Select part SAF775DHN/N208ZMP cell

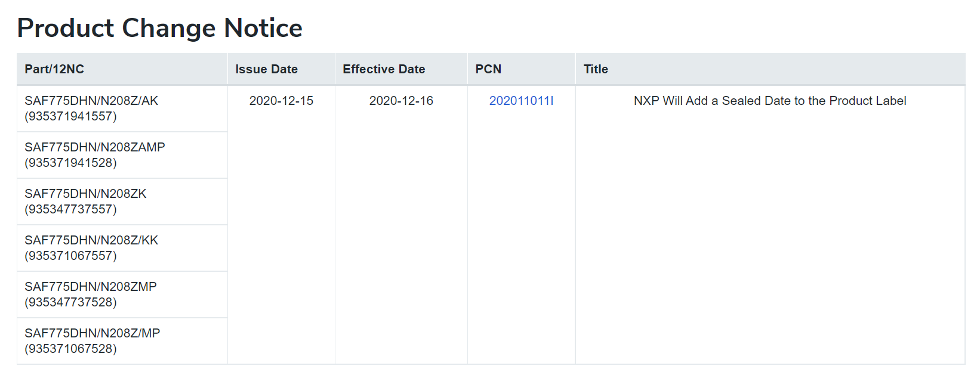(x=122, y=294)
